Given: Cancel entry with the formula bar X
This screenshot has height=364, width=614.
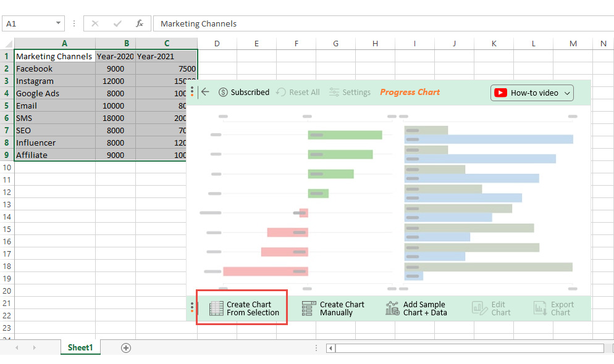Looking at the screenshot, I should (95, 23).
